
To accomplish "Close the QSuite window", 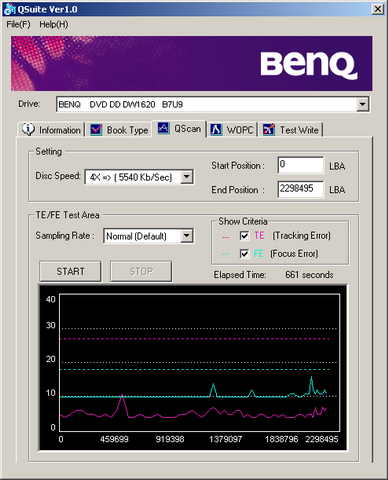I will [377, 9].
